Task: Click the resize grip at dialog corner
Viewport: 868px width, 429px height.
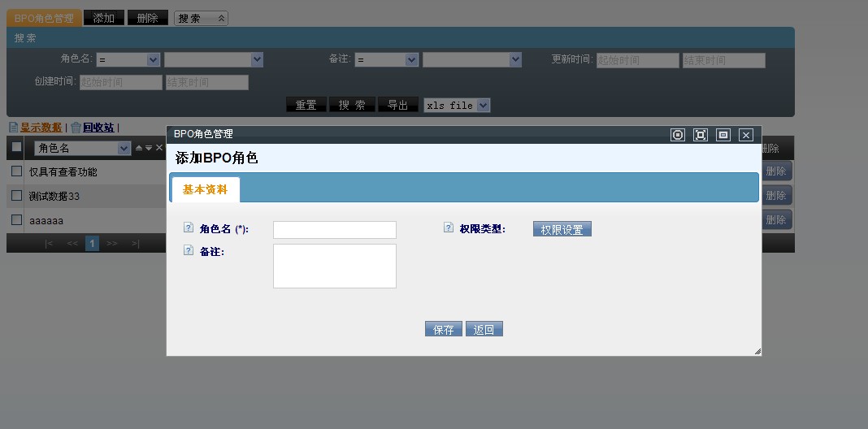Action: pyautogui.click(x=757, y=351)
